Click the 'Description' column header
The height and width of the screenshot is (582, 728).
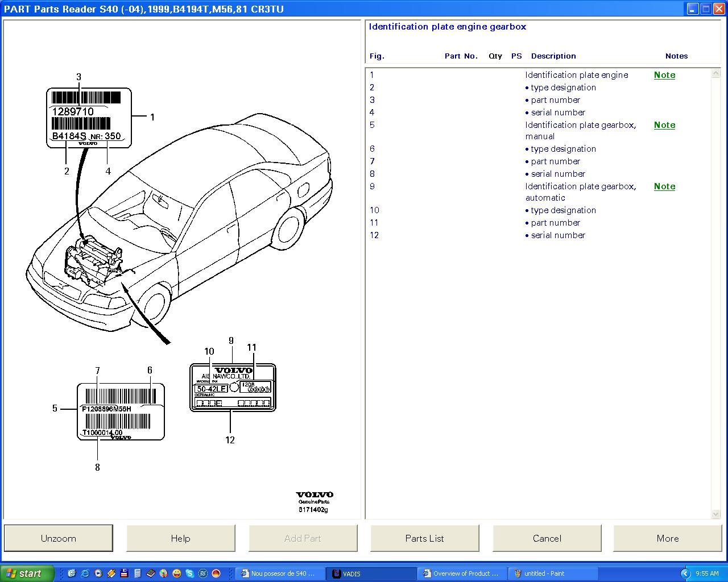click(x=553, y=56)
